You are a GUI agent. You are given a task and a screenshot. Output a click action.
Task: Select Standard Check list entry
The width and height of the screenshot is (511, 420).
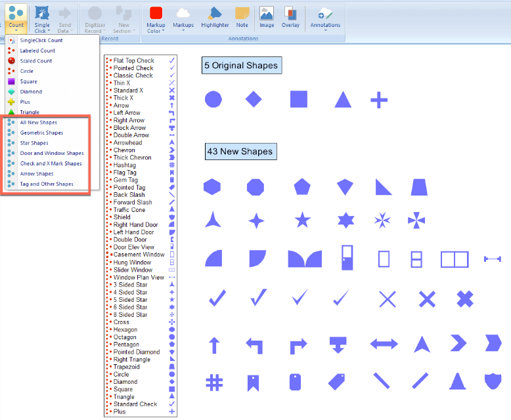tap(141, 404)
